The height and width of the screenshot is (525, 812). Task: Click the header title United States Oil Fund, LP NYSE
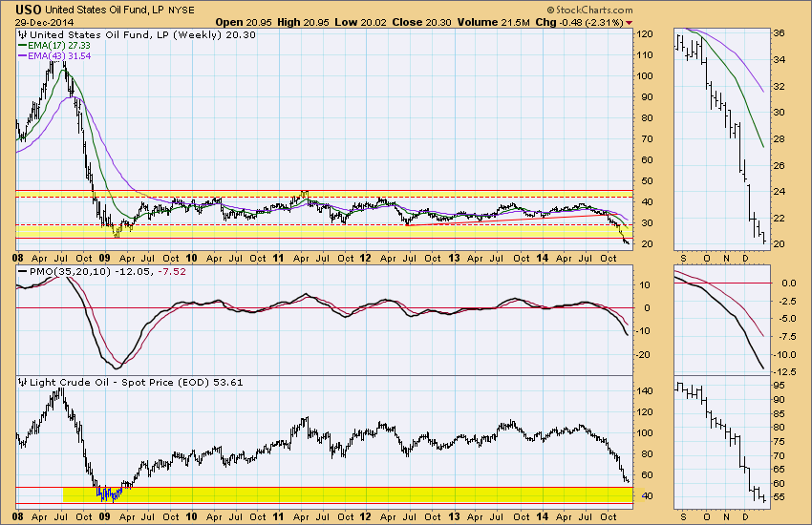click(119, 10)
